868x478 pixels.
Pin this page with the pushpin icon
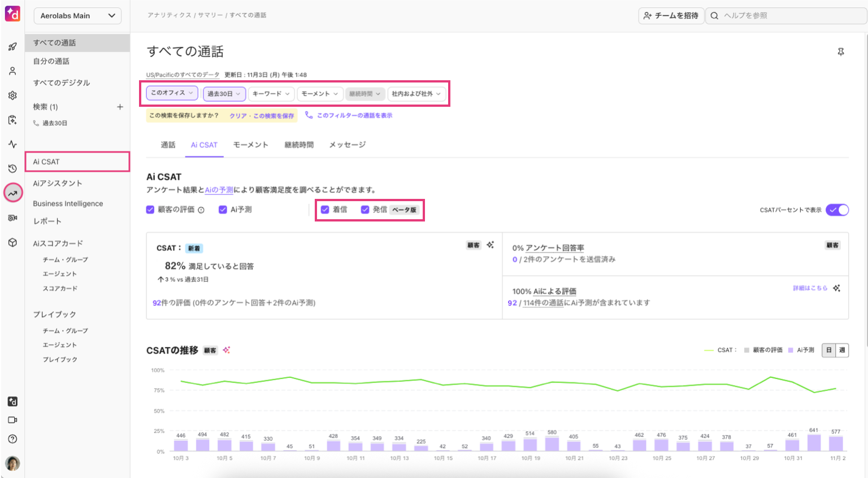pyautogui.click(x=841, y=52)
